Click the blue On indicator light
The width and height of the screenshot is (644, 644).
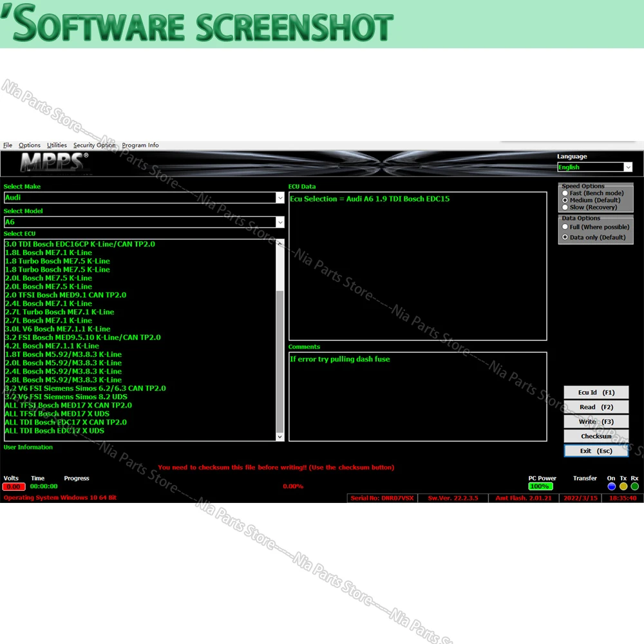pos(612,486)
